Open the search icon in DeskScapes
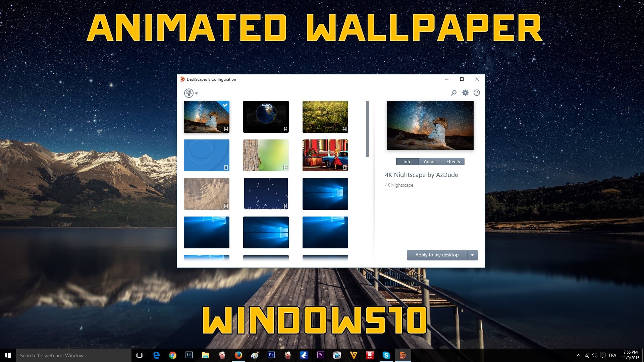This screenshot has width=644, height=362. coord(454,93)
